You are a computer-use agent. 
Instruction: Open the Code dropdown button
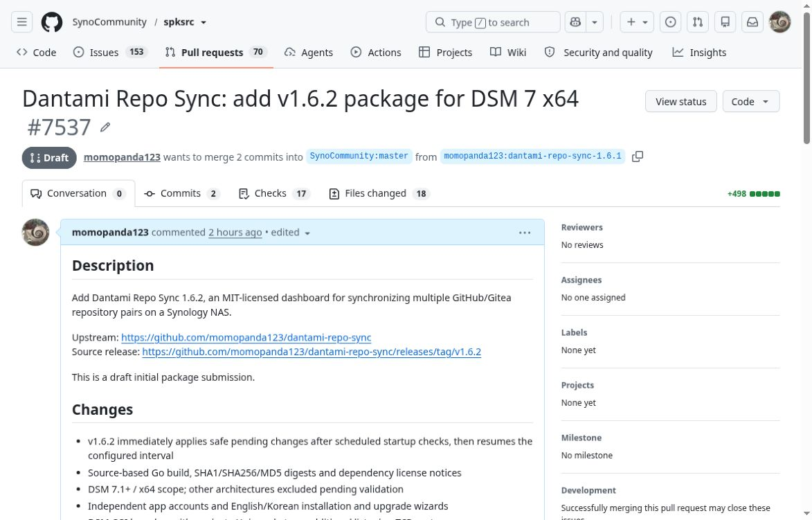coord(751,102)
